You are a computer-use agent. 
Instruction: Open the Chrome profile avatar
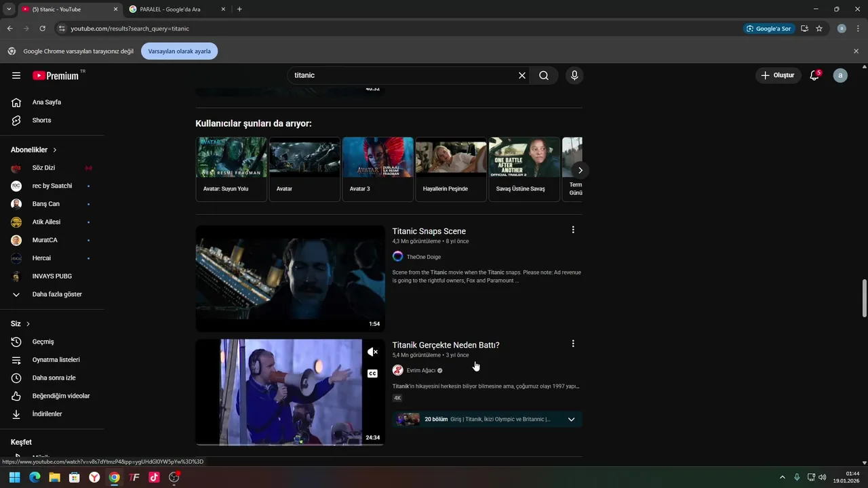(842, 28)
